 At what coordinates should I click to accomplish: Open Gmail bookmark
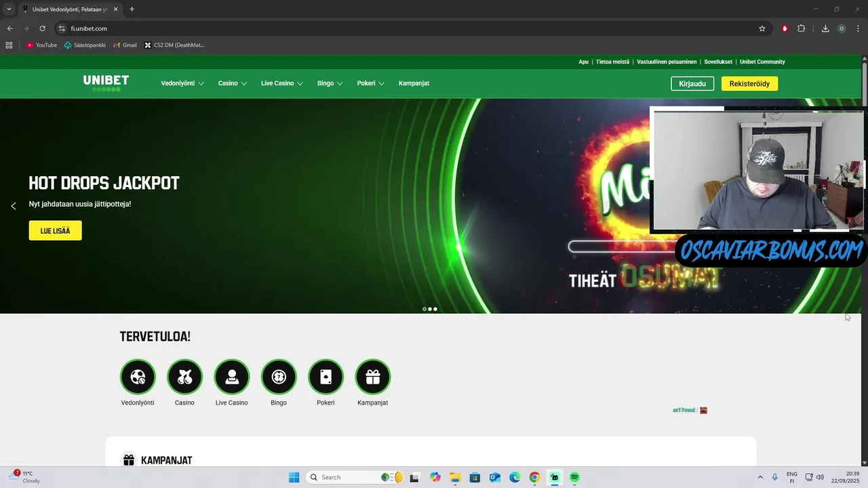tap(125, 45)
